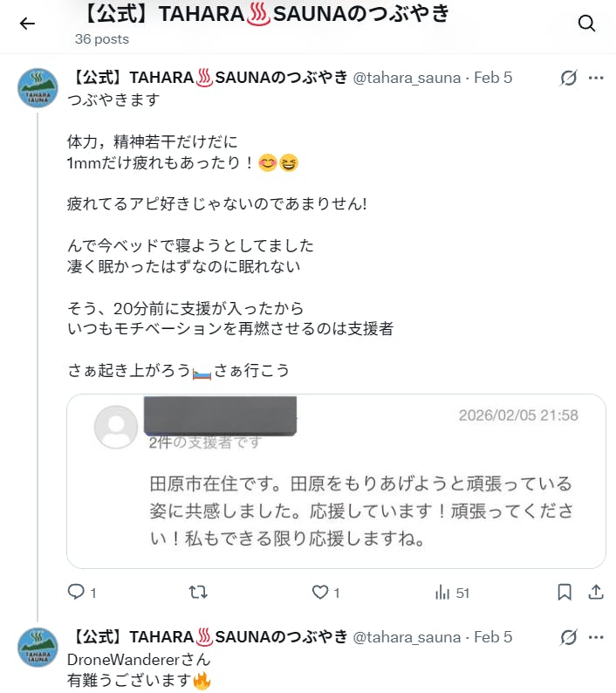Click the reply icon on first post

76,593
